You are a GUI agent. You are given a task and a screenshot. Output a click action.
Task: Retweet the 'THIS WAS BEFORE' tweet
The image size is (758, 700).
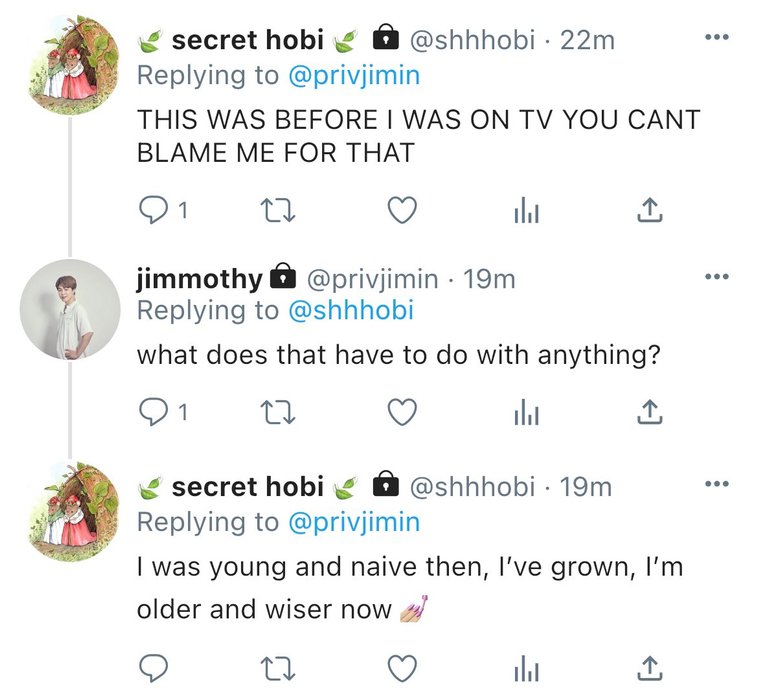(273, 209)
